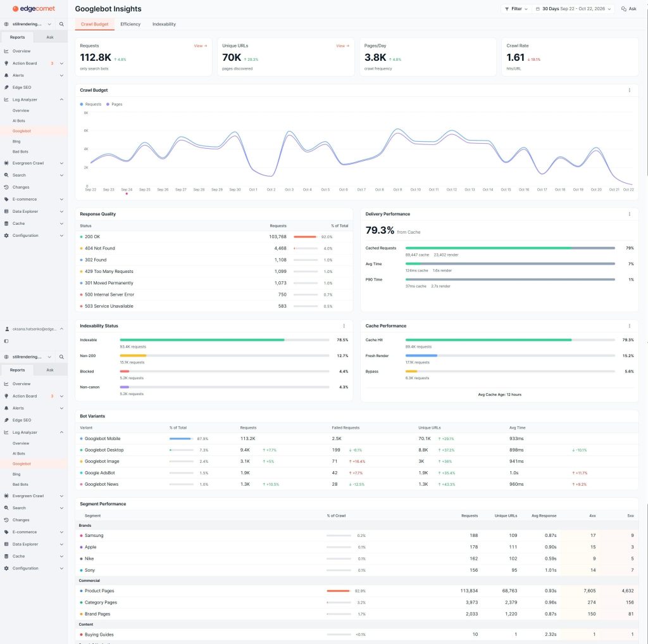The width and height of the screenshot is (648, 644).
Task: Click the Cache stack icon in the lower sidebar
Action: point(6,556)
